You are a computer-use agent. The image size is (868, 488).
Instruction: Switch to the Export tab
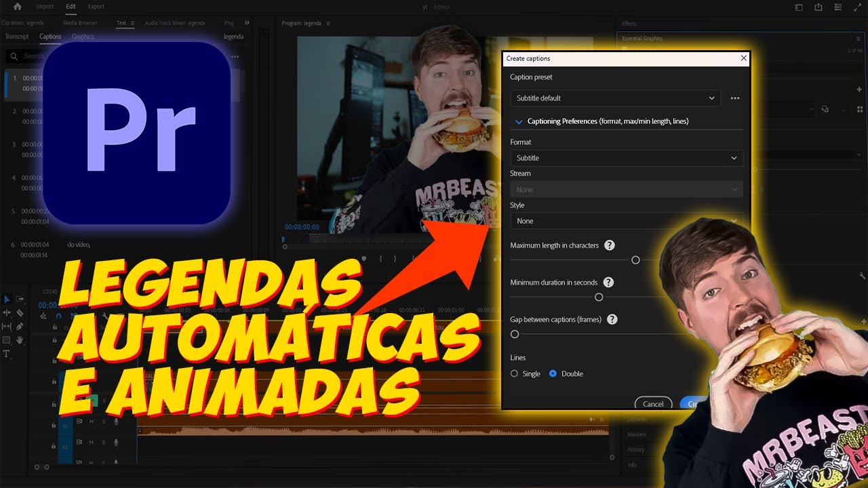[96, 7]
